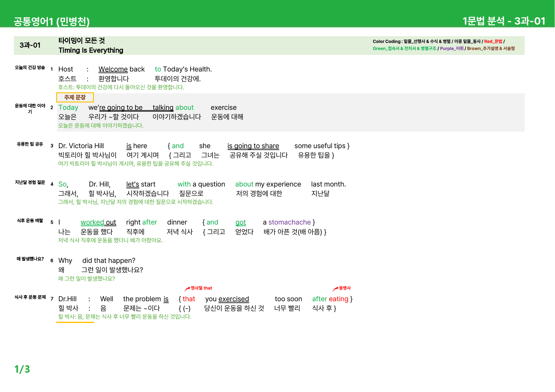The image size is (555, 392).
Task: Click the title Timing Is Everything
Action: (91, 50)
